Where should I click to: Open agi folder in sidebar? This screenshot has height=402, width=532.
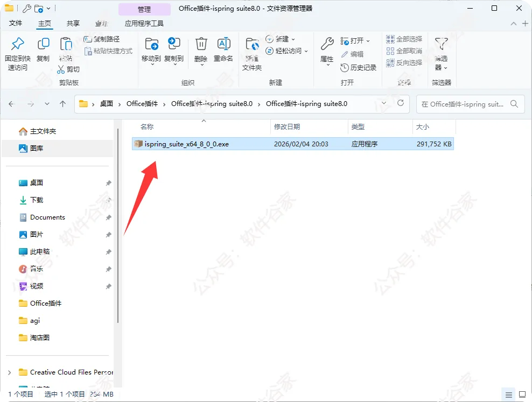click(x=34, y=321)
